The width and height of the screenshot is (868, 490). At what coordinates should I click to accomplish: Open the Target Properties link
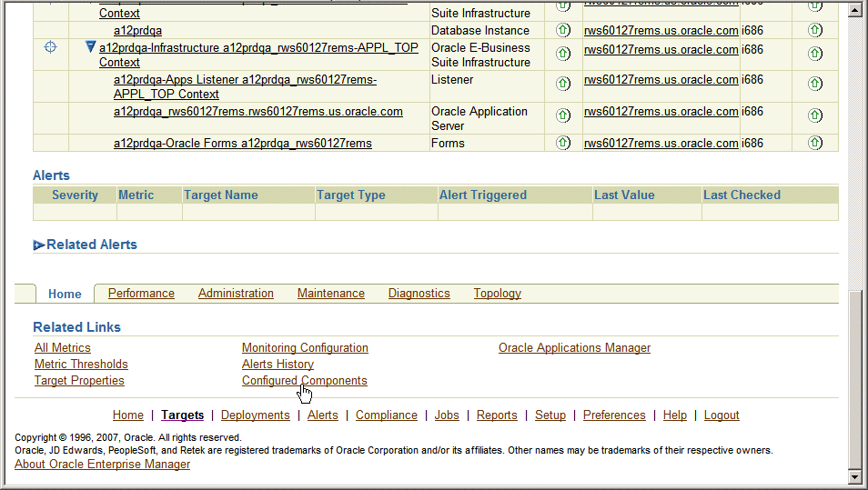pos(79,381)
